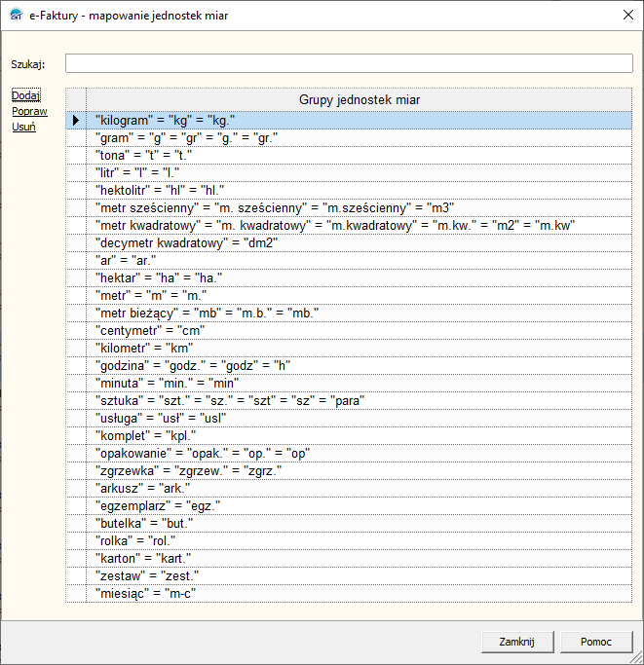644x665 pixels.
Task: Click the Szukaj search input field
Action: [x=349, y=63]
